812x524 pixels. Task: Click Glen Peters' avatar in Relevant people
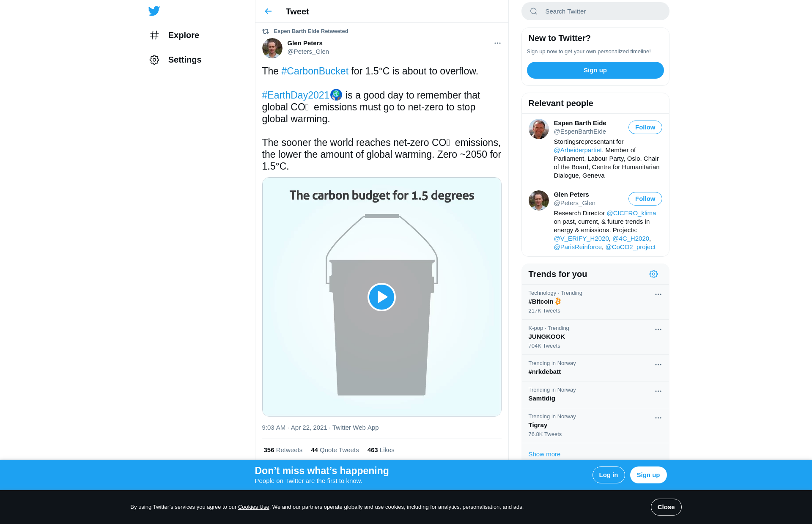539,200
